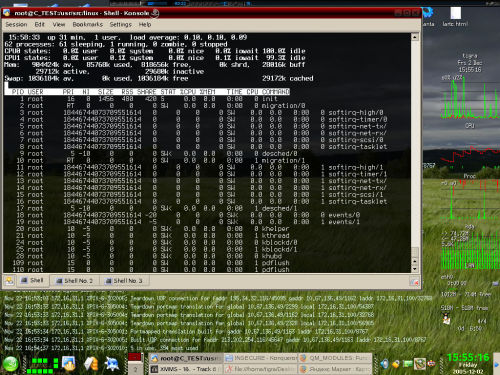Launch the blue star application icon in panel

point(112,364)
